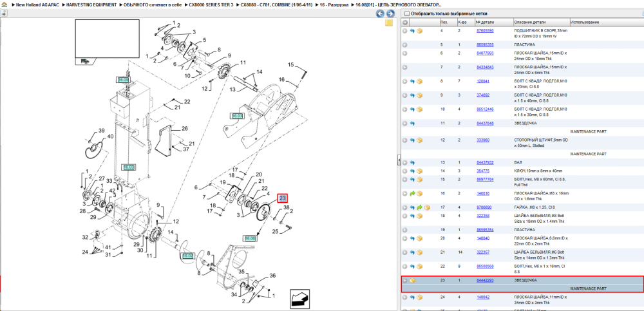The height and width of the screenshot is (311, 644).
Task: Enable 'Отобразить только выбранные метки' checkbox
Action: pyautogui.click(x=406, y=14)
